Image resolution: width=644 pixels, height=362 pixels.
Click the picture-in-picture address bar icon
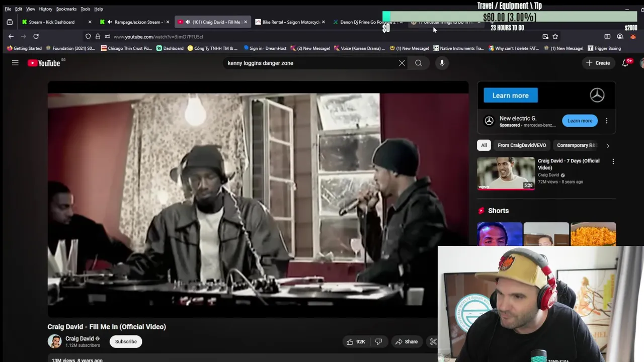pyautogui.click(x=545, y=36)
